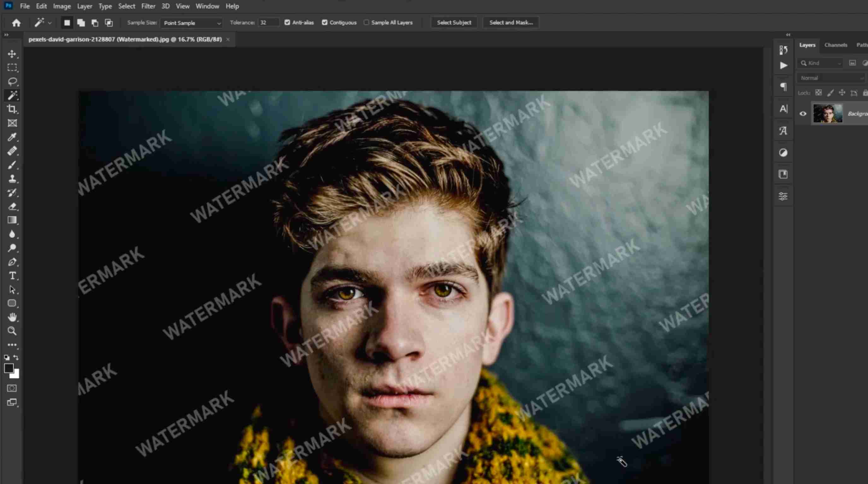
Task: Open the Image menu
Action: [62, 6]
